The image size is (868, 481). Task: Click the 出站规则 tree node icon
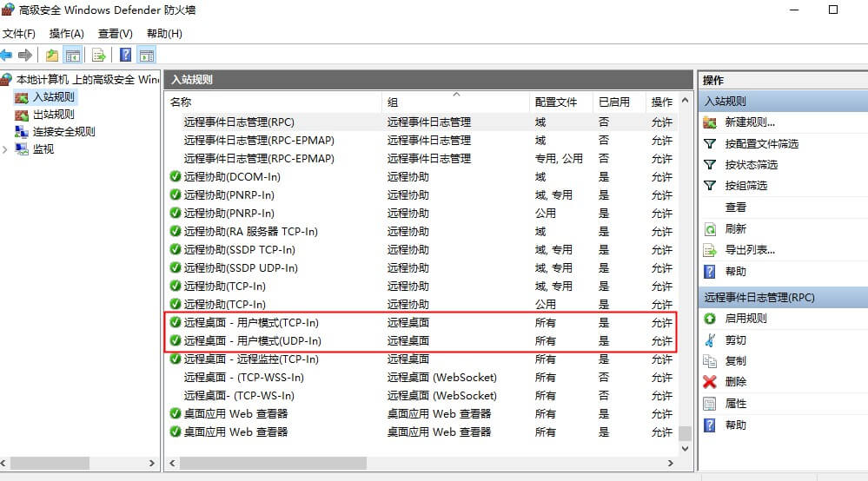(22, 115)
